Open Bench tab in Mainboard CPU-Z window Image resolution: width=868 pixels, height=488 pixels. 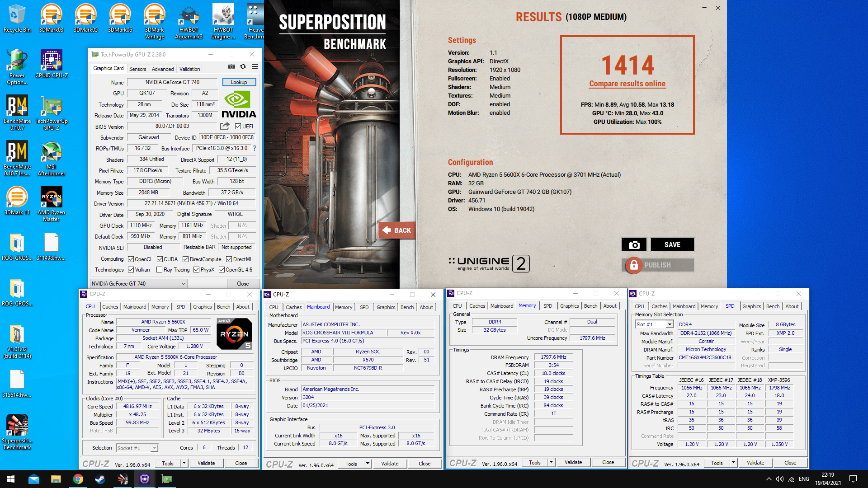[x=407, y=307]
